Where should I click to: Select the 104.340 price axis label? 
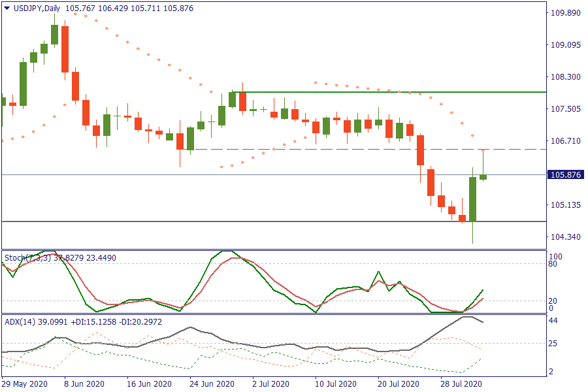coord(566,237)
